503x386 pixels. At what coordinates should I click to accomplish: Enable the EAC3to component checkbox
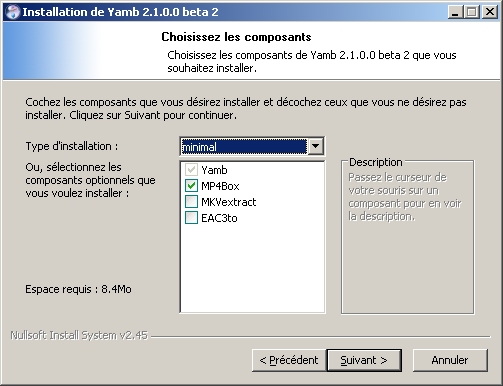click(x=191, y=218)
